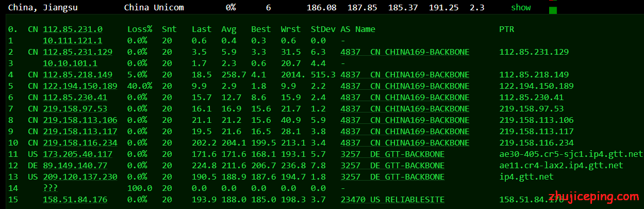Select PTR ae30-405.cr5-sjc1.ip4.gtt.net
The image size is (644, 209).
point(571,154)
